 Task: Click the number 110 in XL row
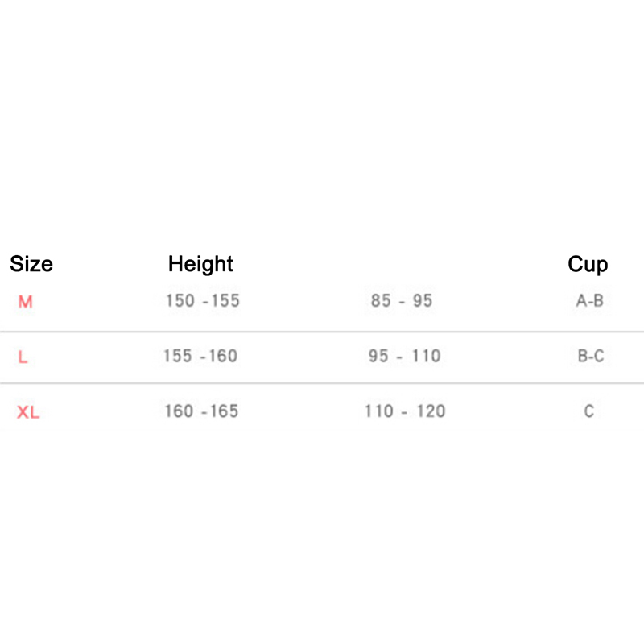pyautogui.click(x=378, y=411)
